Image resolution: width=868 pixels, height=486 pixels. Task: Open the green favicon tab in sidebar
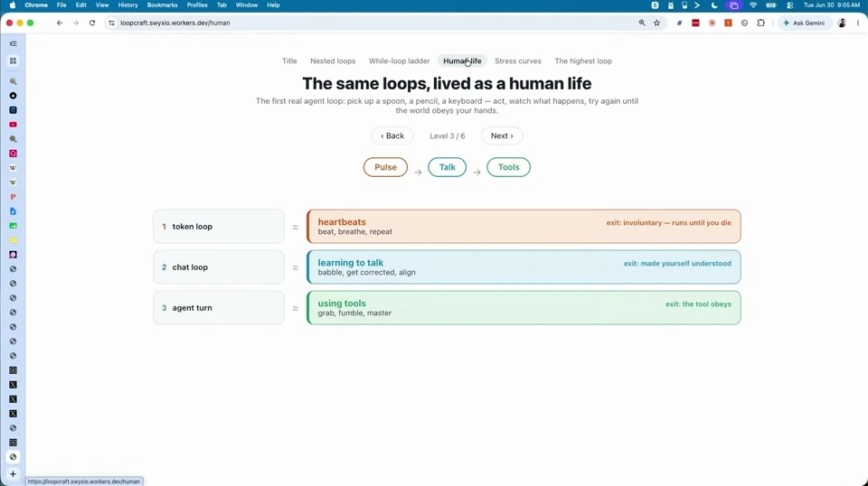click(x=13, y=226)
